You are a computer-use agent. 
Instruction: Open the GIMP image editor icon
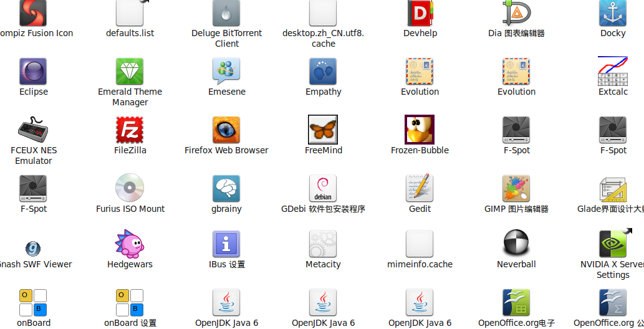(516, 189)
